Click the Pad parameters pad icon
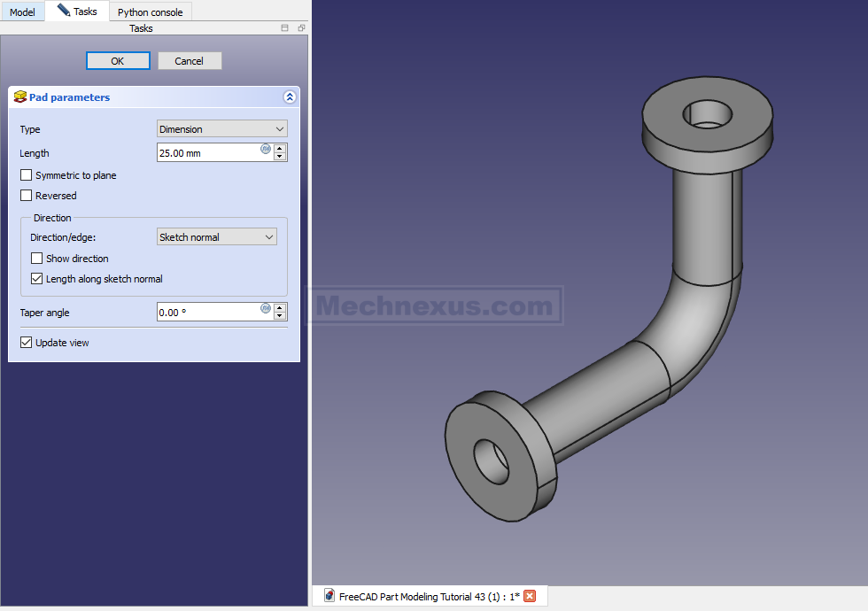 pos(20,97)
